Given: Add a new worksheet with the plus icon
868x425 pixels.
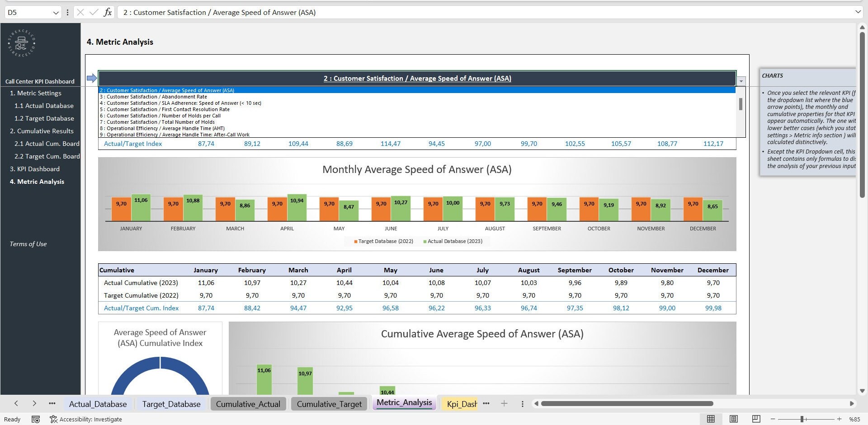Looking at the screenshot, I should pos(505,403).
